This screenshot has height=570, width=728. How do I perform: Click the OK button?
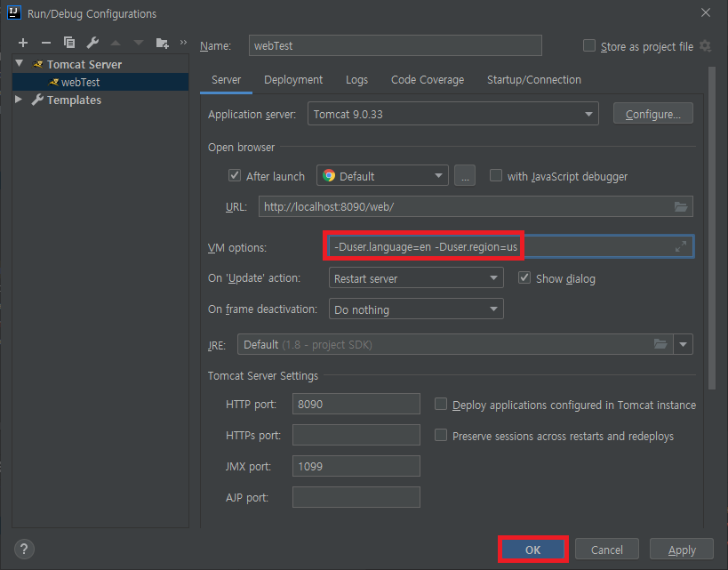pyautogui.click(x=532, y=550)
